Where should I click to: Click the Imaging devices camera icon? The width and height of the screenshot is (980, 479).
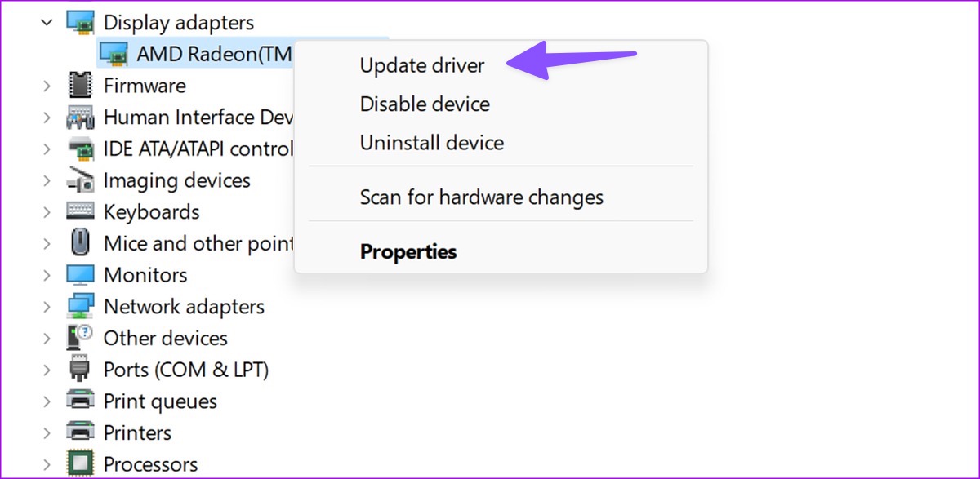[80, 180]
